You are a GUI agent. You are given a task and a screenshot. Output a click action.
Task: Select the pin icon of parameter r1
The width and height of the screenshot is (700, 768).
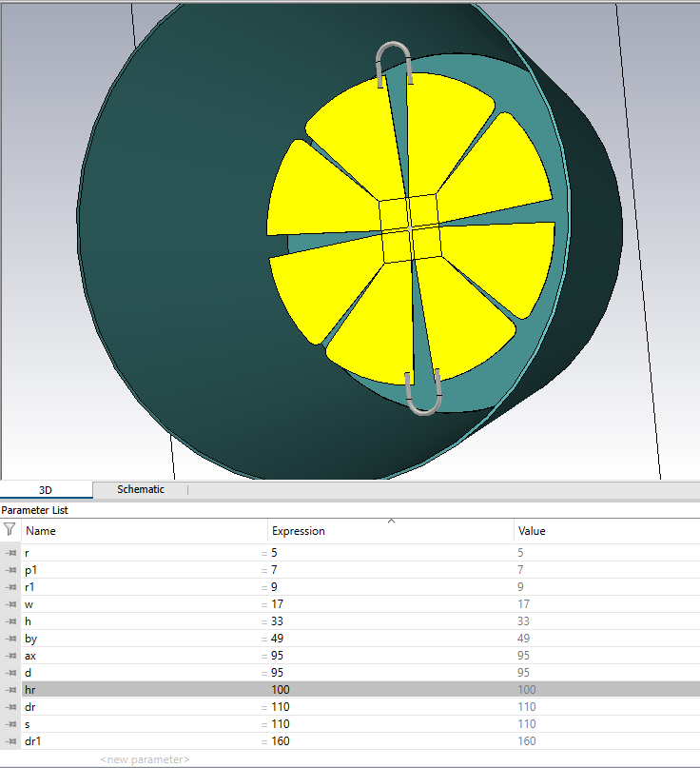tap(10, 587)
